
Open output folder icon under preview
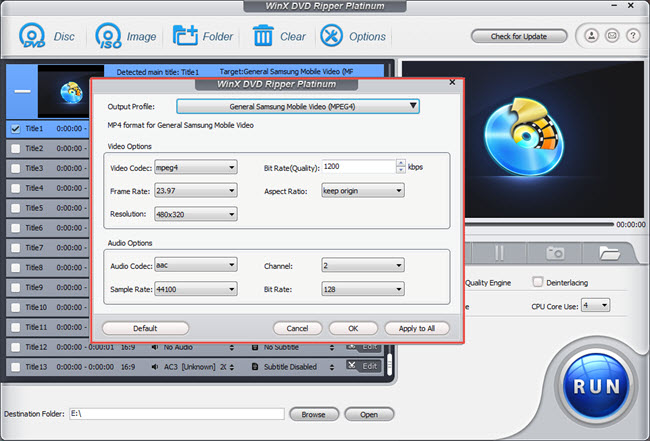(x=609, y=252)
